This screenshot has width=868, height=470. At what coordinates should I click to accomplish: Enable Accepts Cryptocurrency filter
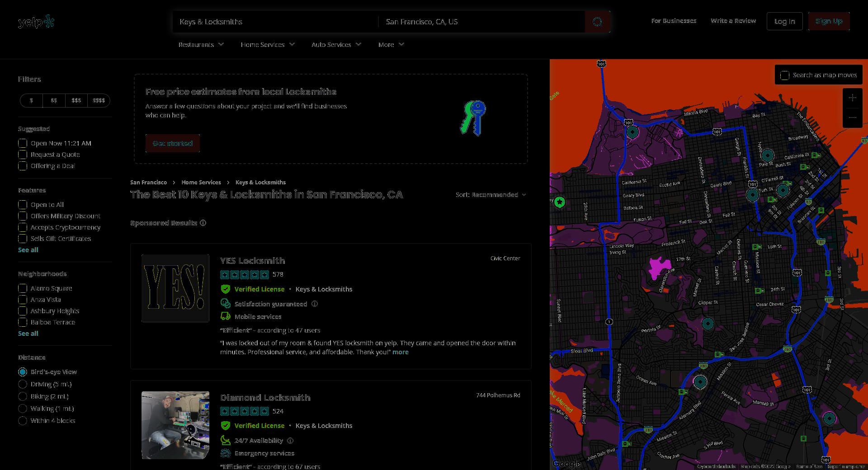[x=23, y=227]
